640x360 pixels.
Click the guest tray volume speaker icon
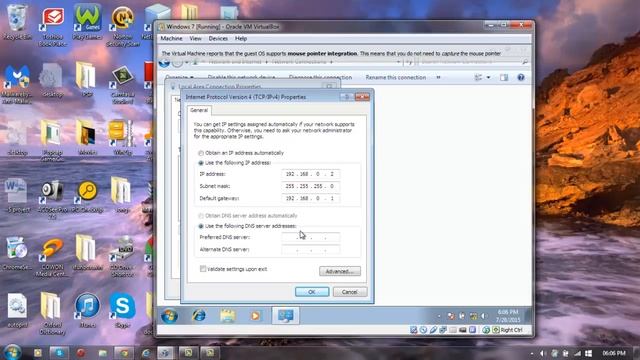pos(484,316)
